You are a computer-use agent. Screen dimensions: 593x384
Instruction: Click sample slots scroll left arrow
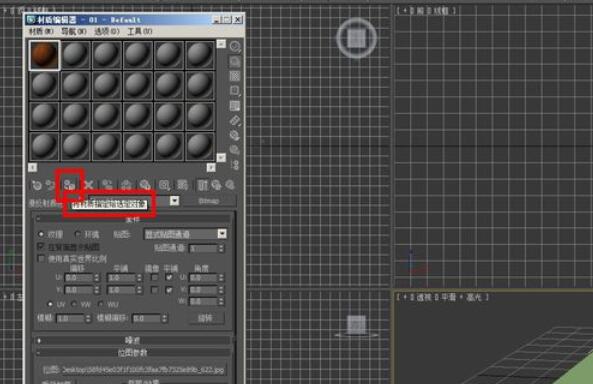coord(33,167)
